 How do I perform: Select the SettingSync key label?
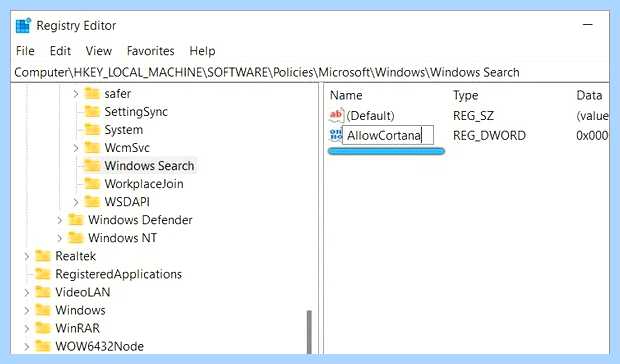point(136,112)
